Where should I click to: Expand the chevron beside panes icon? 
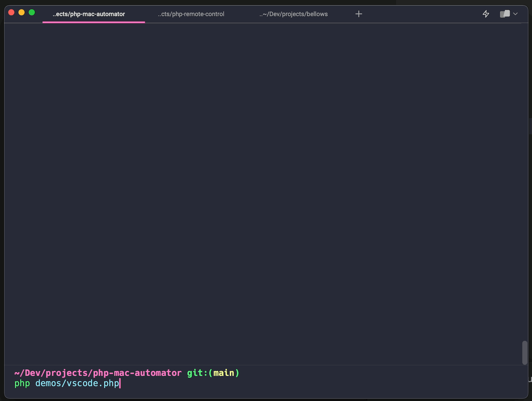pyautogui.click(x=515, y=14)
